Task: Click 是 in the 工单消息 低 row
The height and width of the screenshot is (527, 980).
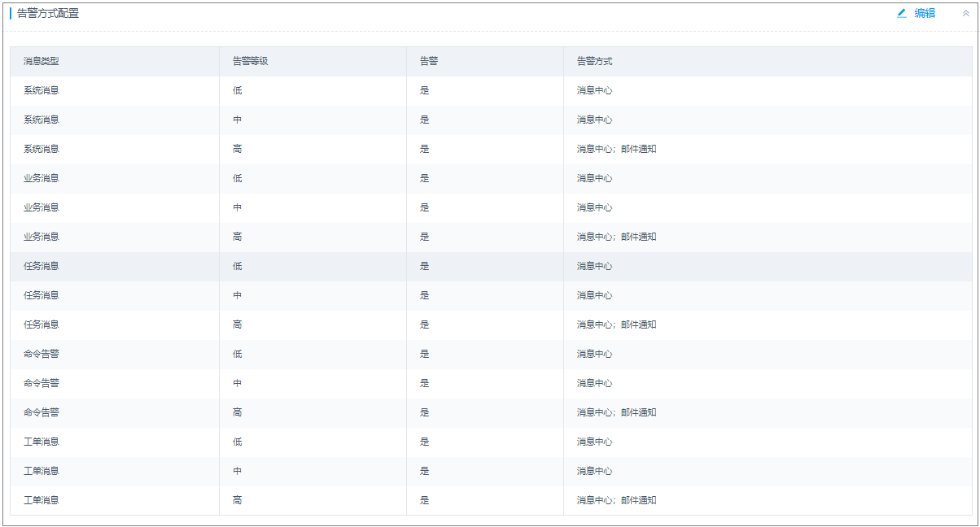Action: pyautogui.click(x=424, y=442)
